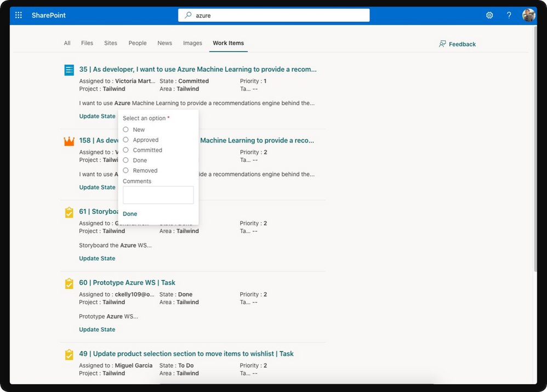Click Update State under item 60
Image resolution: width=547 pixels, height=392 pixels.
(x=97, y=329)
